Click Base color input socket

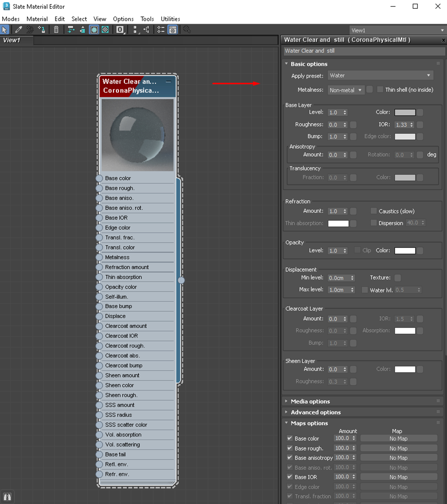pyautogui.click(x=99, y=178)
